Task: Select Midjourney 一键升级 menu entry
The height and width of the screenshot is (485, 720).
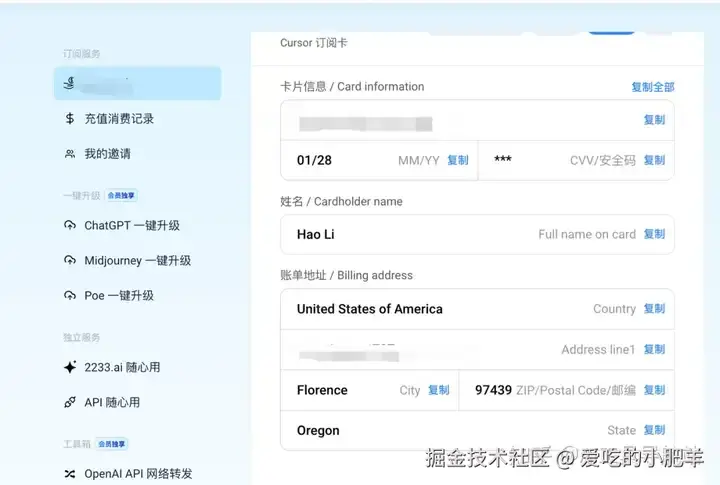Action: click(137, 260)
